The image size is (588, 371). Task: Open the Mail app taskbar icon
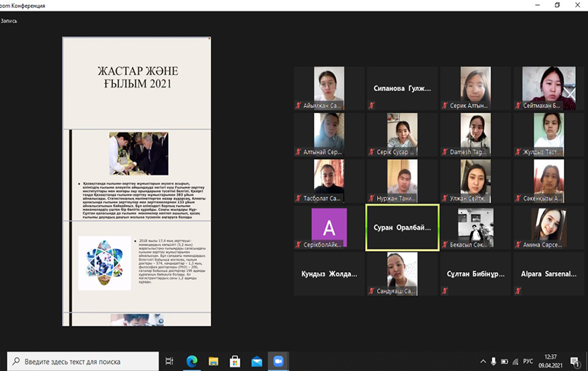coord(257,361)
